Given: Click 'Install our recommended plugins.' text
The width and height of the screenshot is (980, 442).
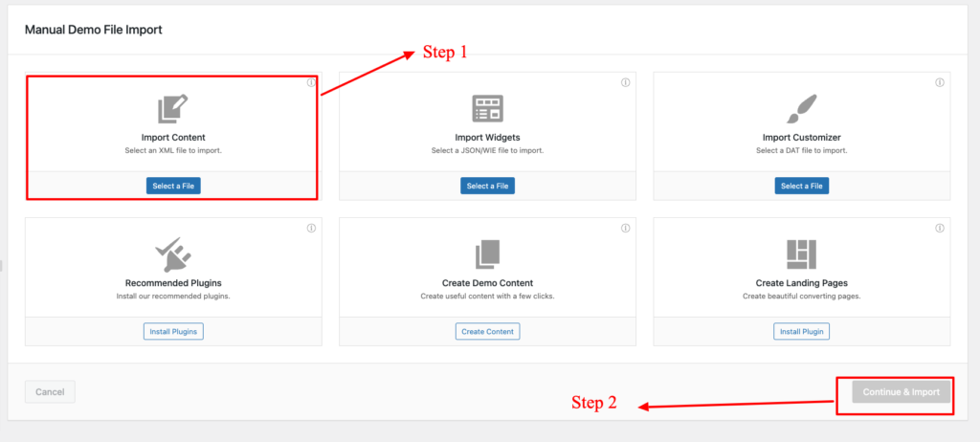Looking at the screenshot, I should click(x=173, y=297).
